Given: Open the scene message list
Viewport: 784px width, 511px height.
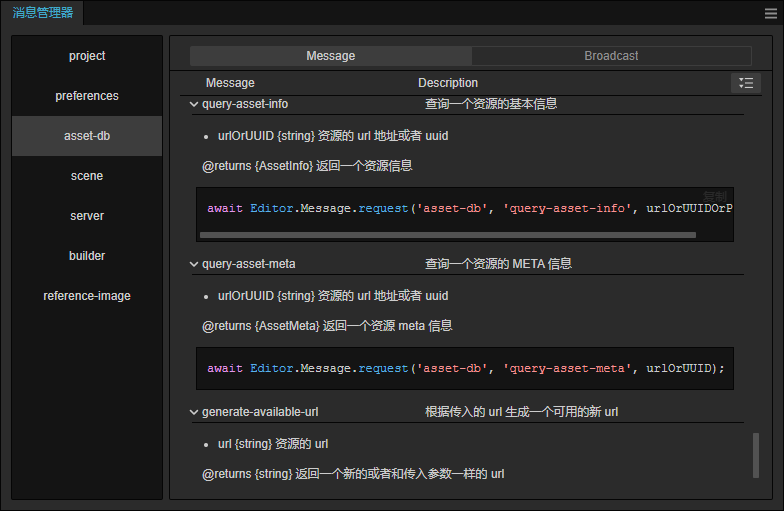Looking at the screenshot, I should [87, 176].
